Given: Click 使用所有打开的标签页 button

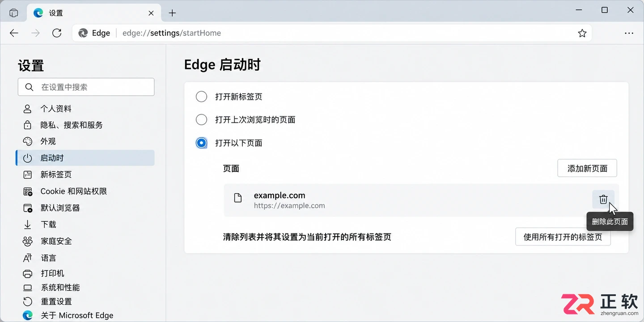Looking at the screenshot, I should tap(563, 237).
